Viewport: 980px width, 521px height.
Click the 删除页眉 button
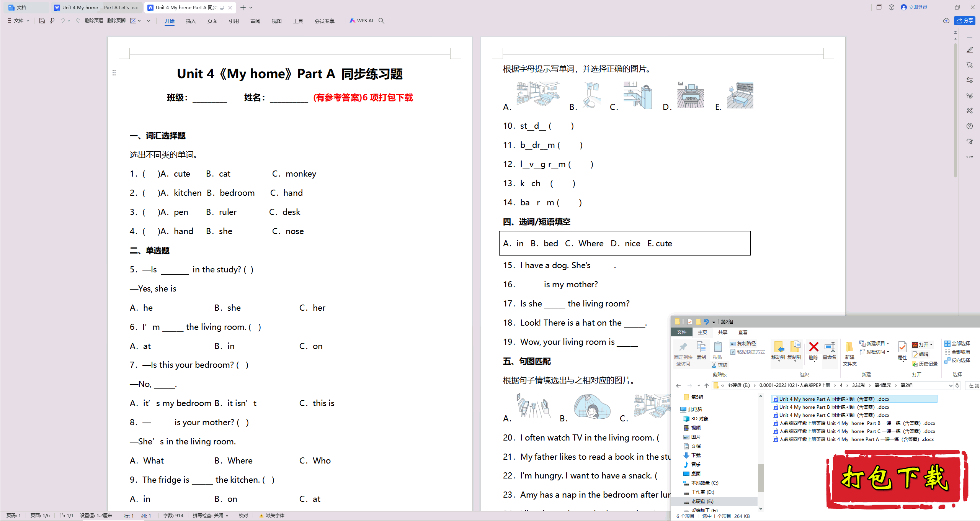[x=94, y=21]
